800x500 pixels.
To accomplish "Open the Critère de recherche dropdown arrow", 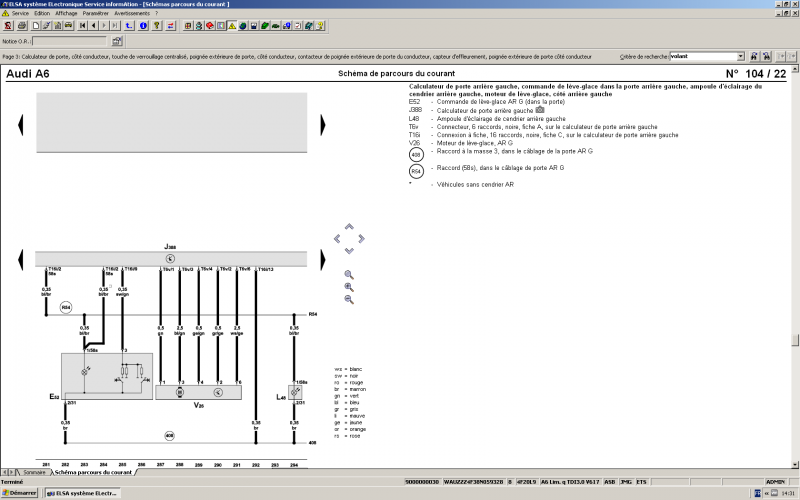I will click(740, 57).
